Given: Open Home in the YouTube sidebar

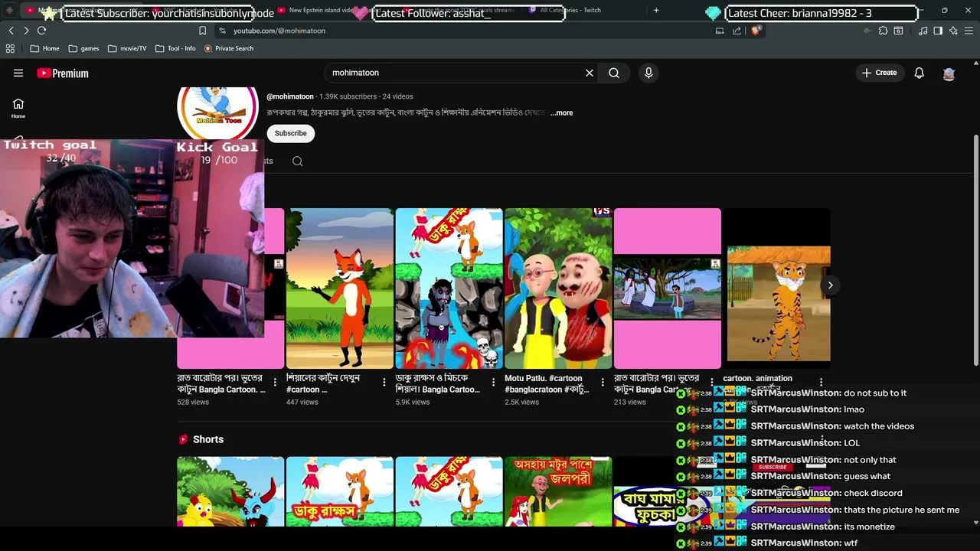Looking at the screenshot, I should tap(18, 108).
